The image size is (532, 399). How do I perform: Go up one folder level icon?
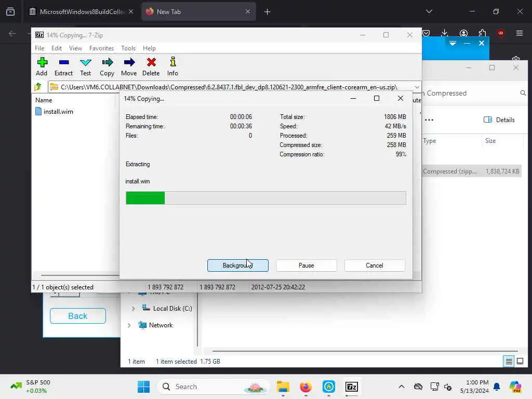38,87
